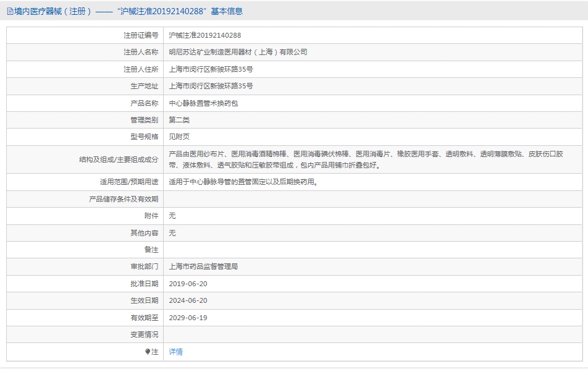Click the 适用范围/预期用途 label
Image resolution: width=588 pixels, height=369 pixels.
pos(129,182)
